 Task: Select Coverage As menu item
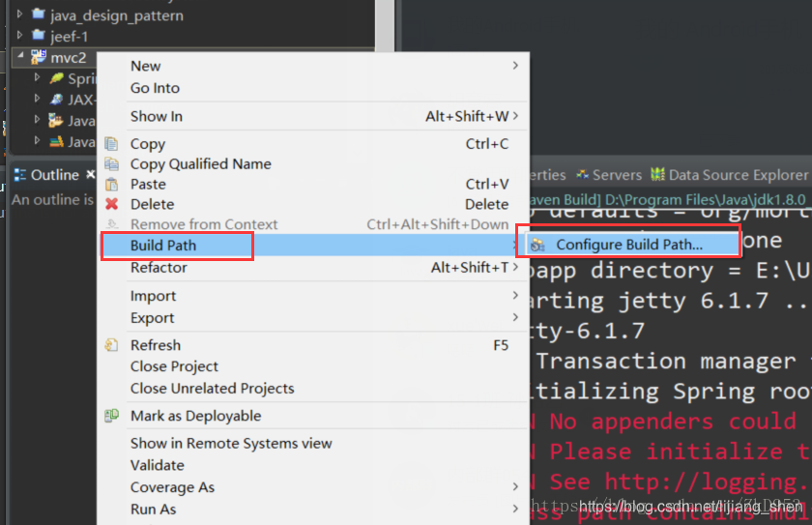(313, 486)
